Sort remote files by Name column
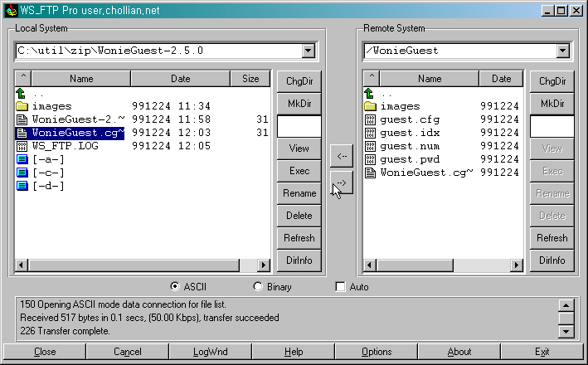 pyautogui.click(x=430, y=79)
